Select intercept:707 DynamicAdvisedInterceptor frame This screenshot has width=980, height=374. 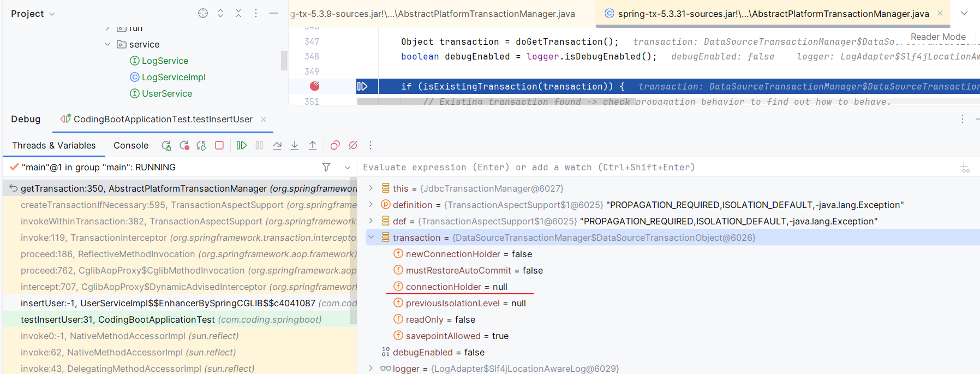point(180,287)
